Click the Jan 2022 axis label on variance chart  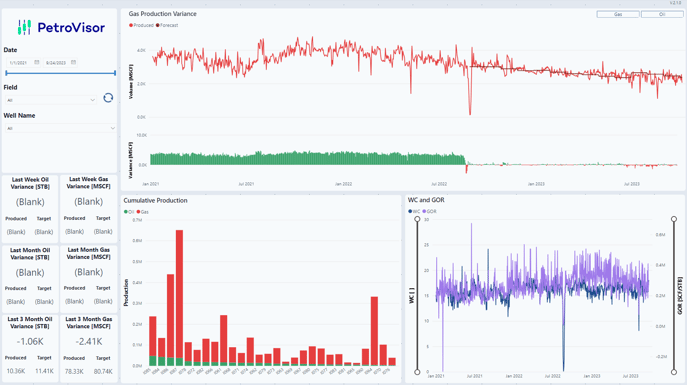(x=344, y=184)
